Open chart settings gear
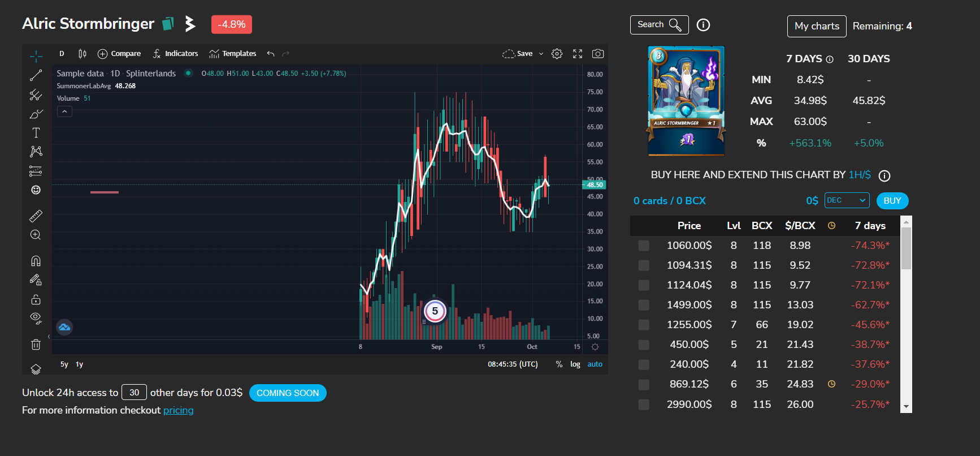980x456 pixels. pyautogui.click(x=557, y=54)
